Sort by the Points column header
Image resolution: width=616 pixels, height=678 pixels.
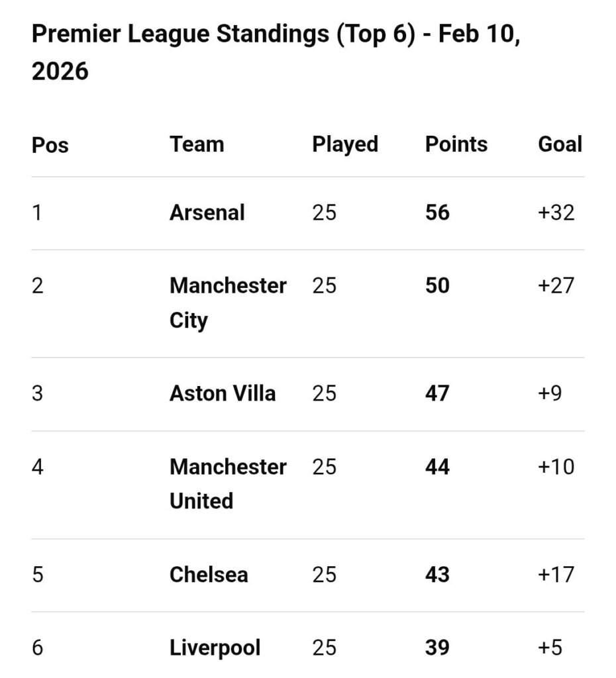456,144
